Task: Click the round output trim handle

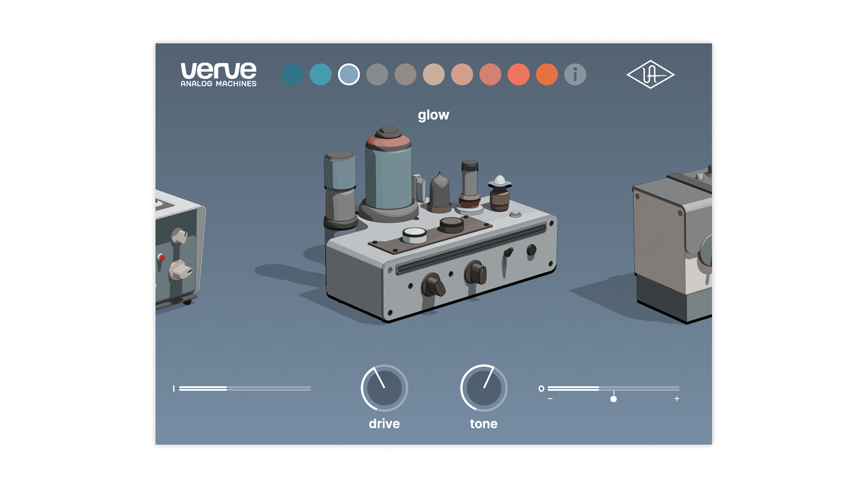Action: 613,399
